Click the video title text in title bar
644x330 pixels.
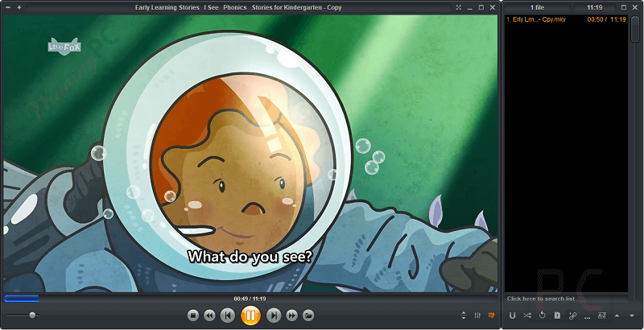pyautogui.click(x=238, y=7)
